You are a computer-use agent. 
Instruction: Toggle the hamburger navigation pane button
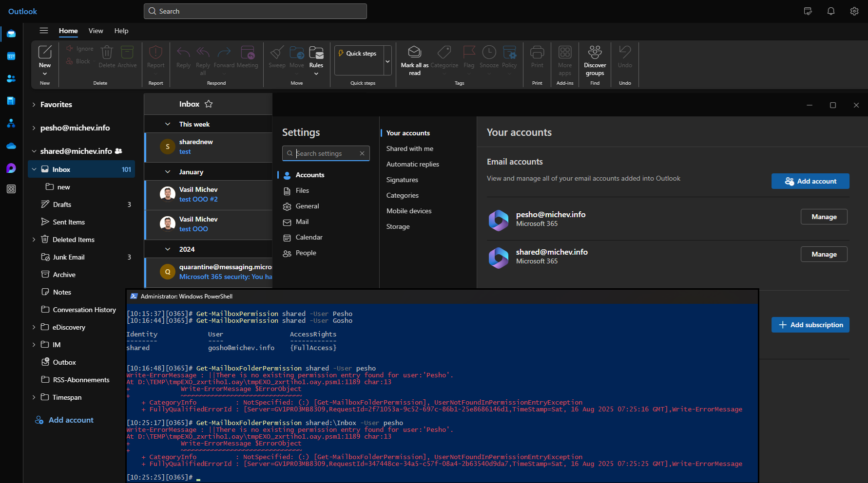(44, 31)
